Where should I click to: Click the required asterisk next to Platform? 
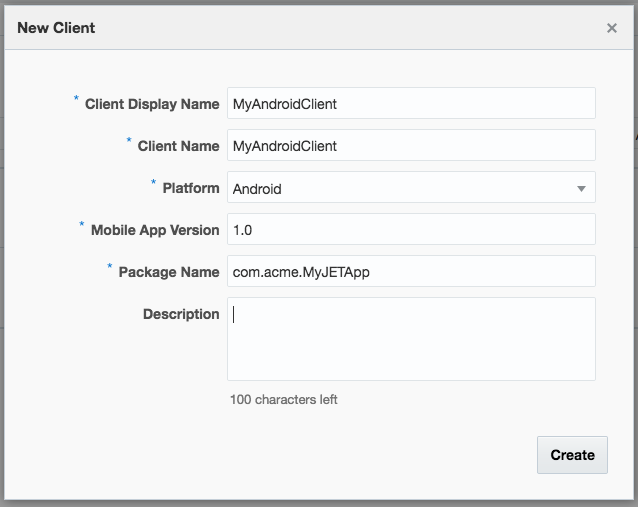point(153,183)
